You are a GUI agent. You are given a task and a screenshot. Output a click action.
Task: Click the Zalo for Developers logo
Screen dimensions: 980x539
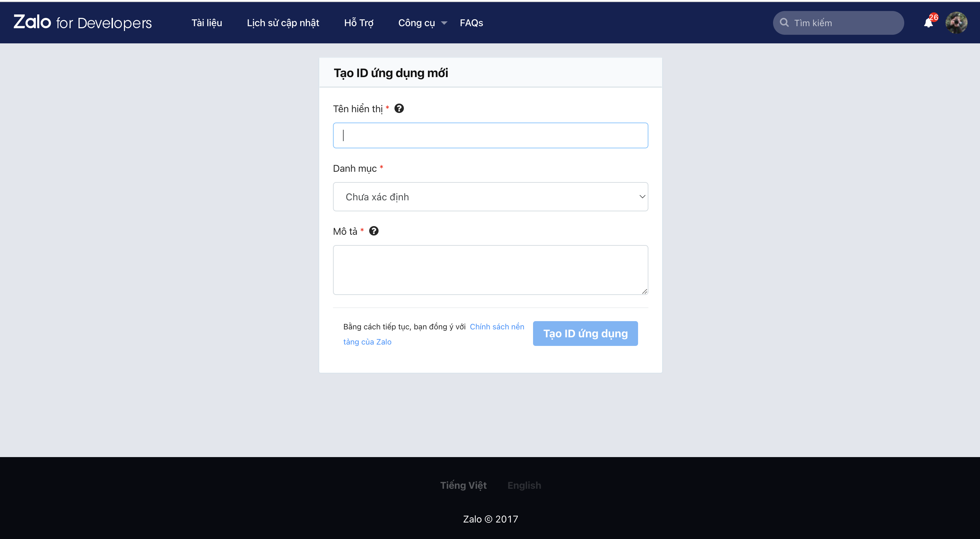pos(83,23)
